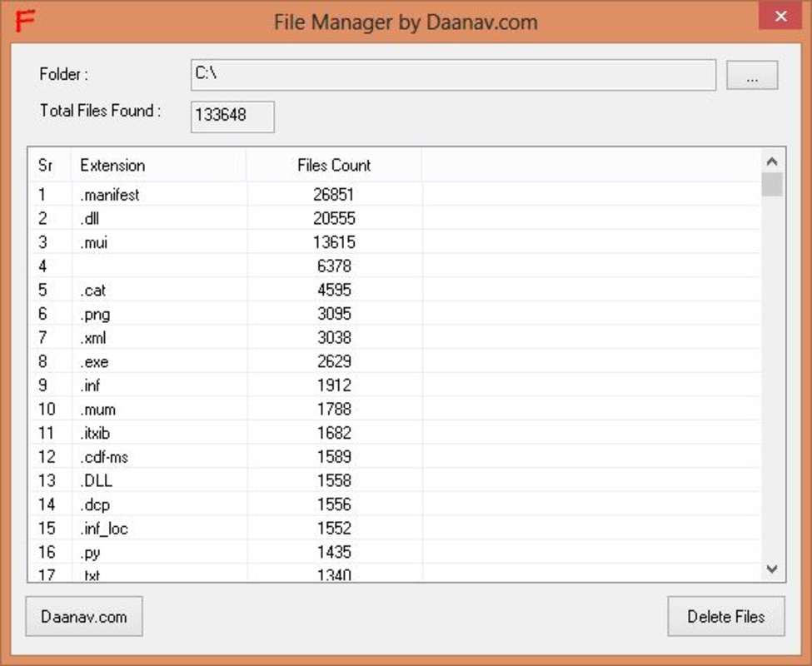
Task: Open the Daanav.com link button
Action: pyautogui.click(x=84, y=616)
